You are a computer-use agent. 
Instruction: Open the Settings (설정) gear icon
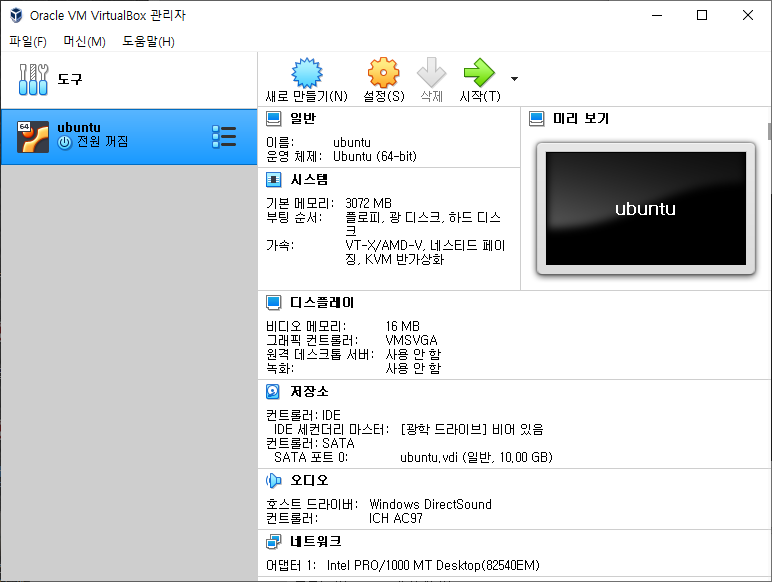click(x=384, y=72)
